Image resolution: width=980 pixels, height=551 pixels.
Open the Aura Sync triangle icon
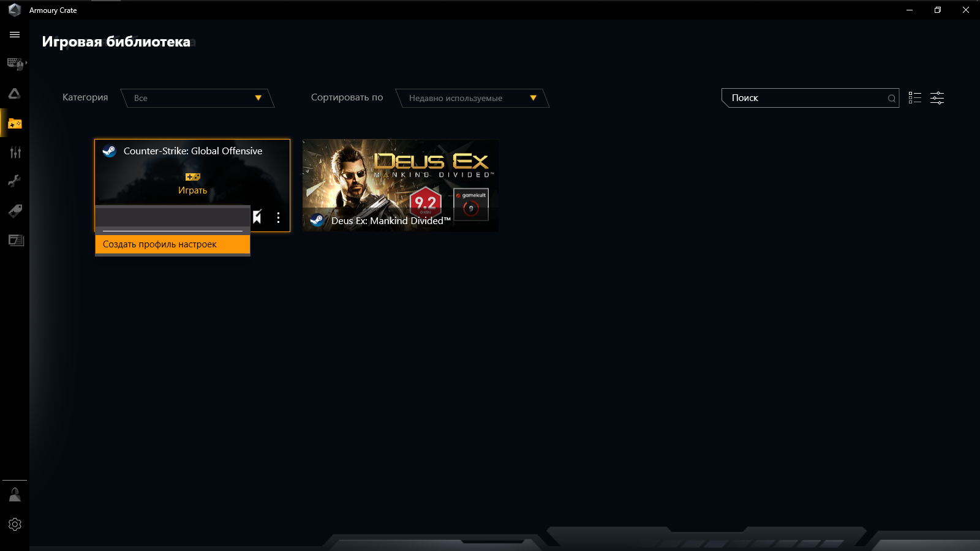click(15, 94)
